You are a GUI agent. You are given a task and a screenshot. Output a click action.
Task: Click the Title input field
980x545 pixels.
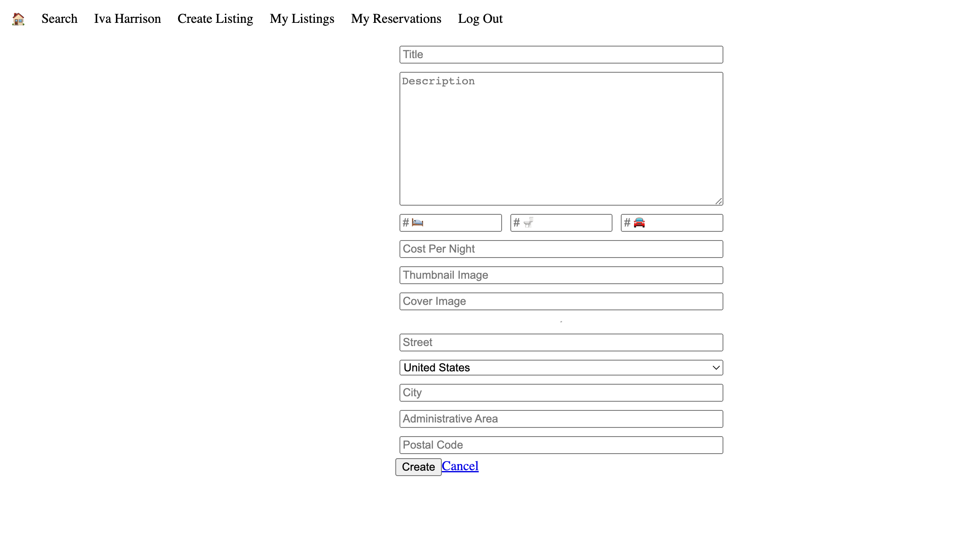tap(561, 54)
